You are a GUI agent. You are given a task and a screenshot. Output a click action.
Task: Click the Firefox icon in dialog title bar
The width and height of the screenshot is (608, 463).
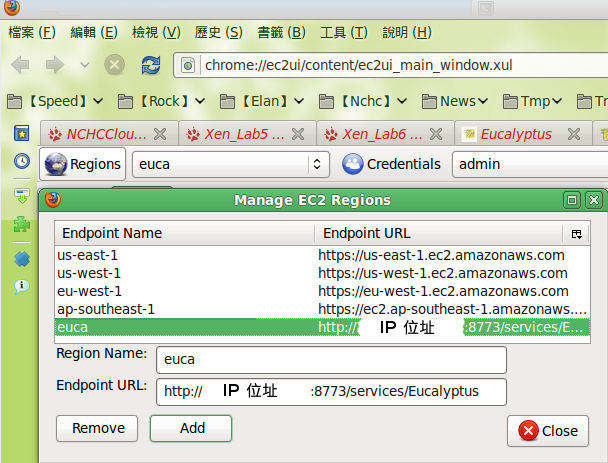pos(53,200)
